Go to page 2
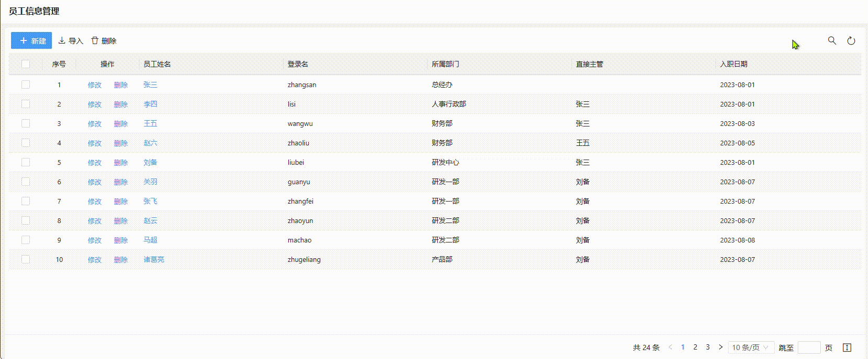Viewport: 868px width, 359px height. click(695, 347)
